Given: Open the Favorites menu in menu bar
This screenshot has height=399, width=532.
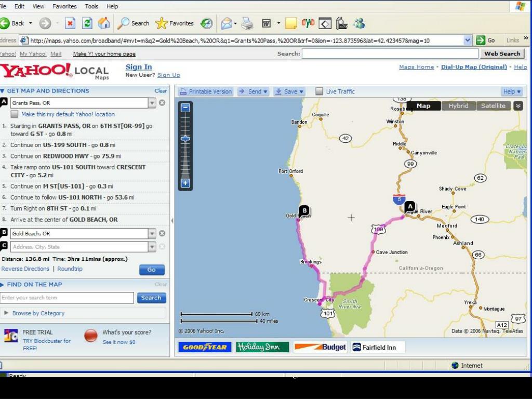Looking at the screenshot, I should click(64, 6).
